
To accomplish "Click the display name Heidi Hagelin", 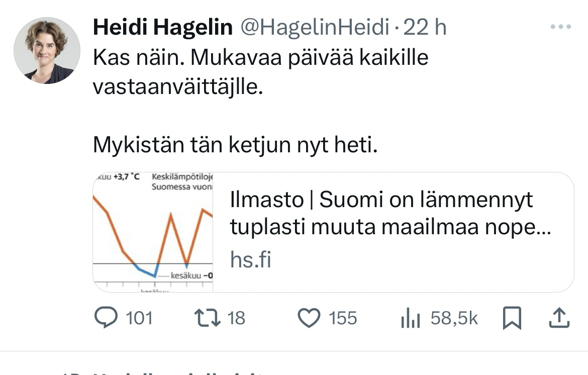I will (163, 28).
